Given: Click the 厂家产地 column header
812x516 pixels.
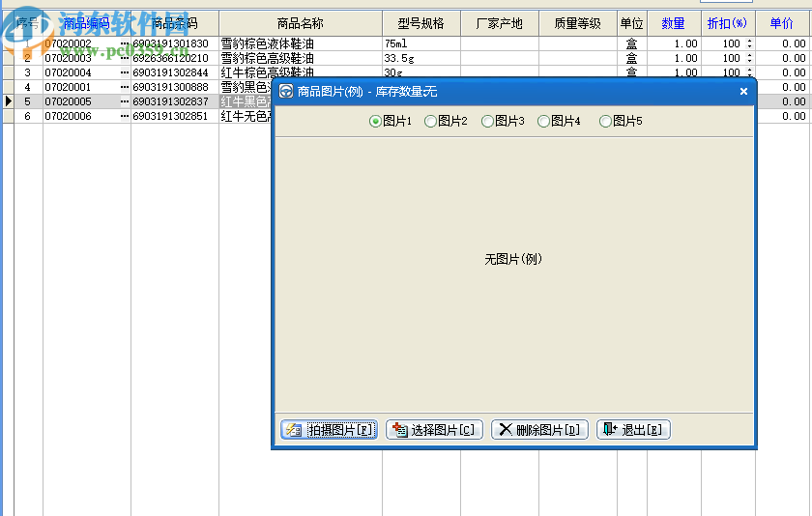Looking at the screenshot, I should (499, 23).
